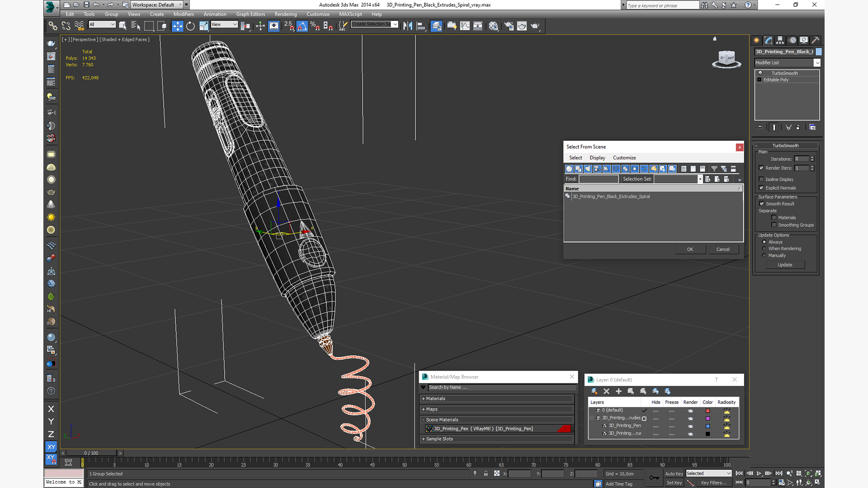
Task: Click object color swatch next to object name
Action: coord(819,52)
